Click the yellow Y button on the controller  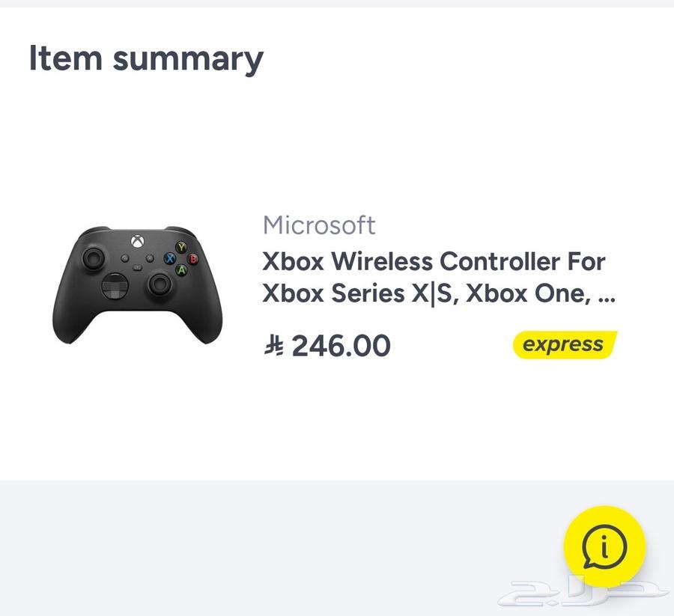181,247
